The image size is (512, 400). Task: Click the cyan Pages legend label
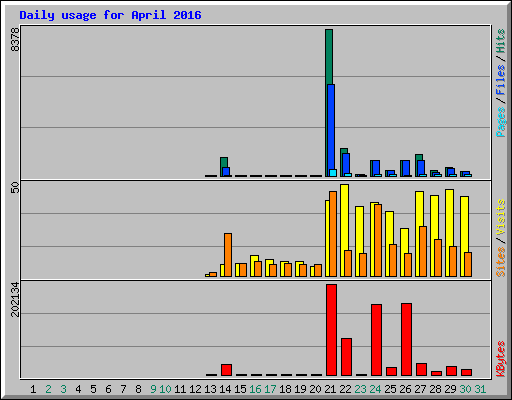[x=500, y=122]
